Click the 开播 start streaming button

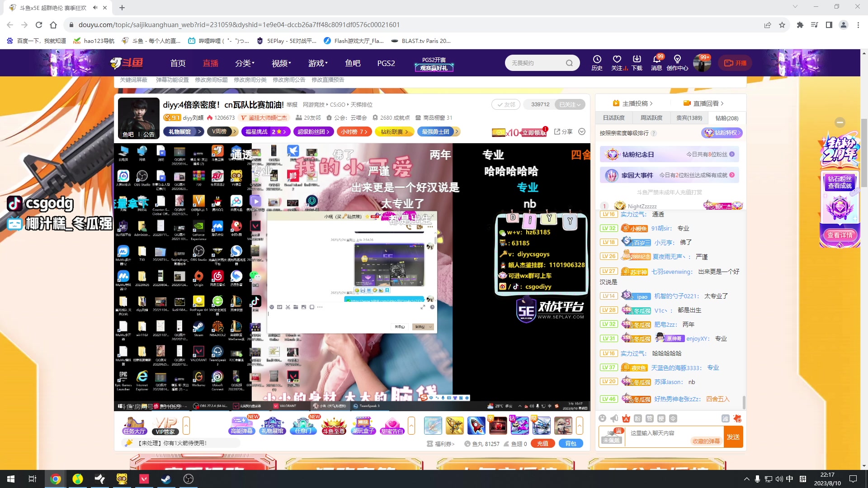(736, 63)
